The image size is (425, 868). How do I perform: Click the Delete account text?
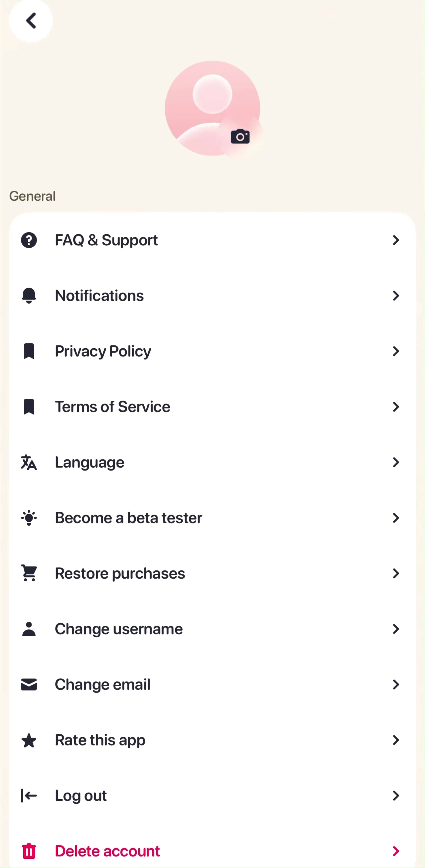[x=107, y=851]
